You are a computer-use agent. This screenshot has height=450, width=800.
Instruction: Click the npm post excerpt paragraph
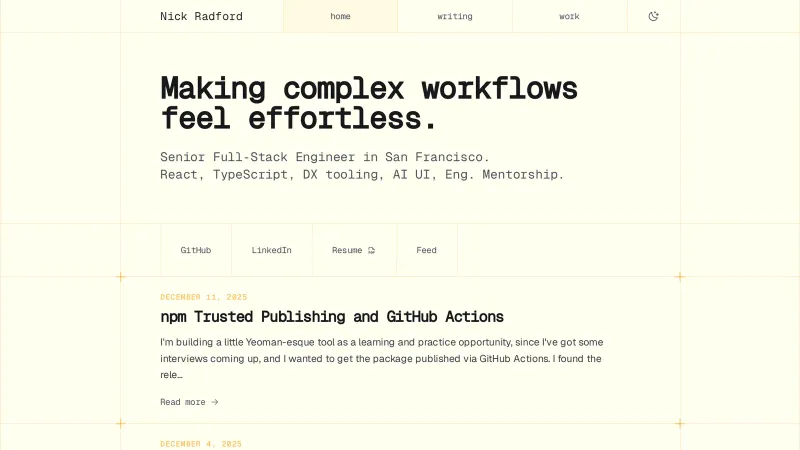(381, 358)
